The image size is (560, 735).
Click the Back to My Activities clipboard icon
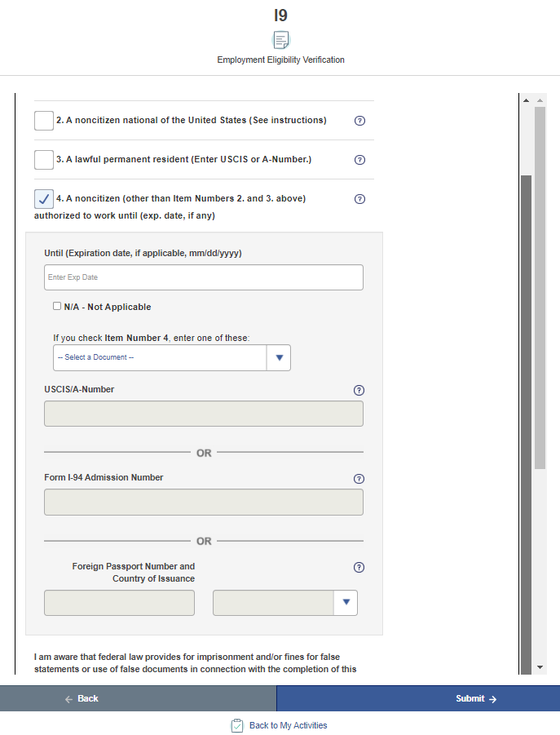pyautogui.click(x=237, y=725)
